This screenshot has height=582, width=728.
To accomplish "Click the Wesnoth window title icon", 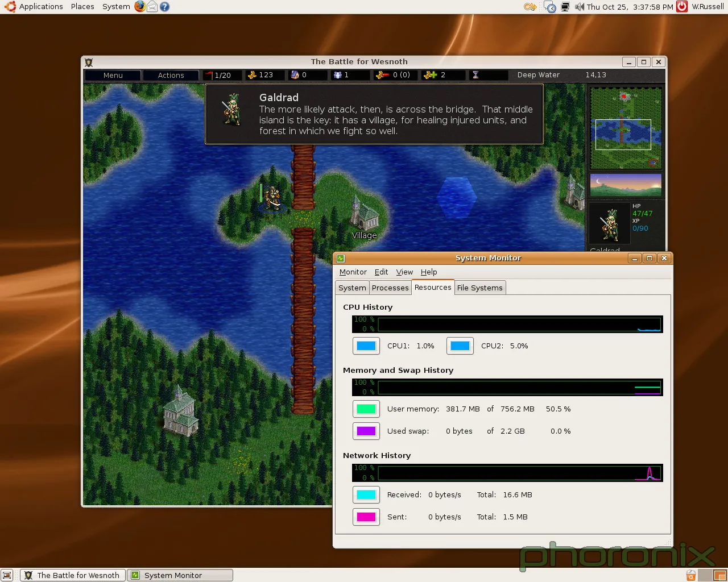I will [x=89, y=62].
